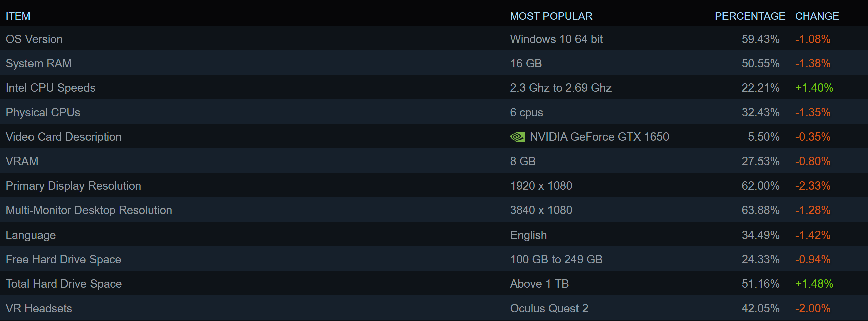Screen dimensions: 868x321
Task: Open the Physical CPUs breakdown
Action: pyautogui.click(x=43, y=112)
